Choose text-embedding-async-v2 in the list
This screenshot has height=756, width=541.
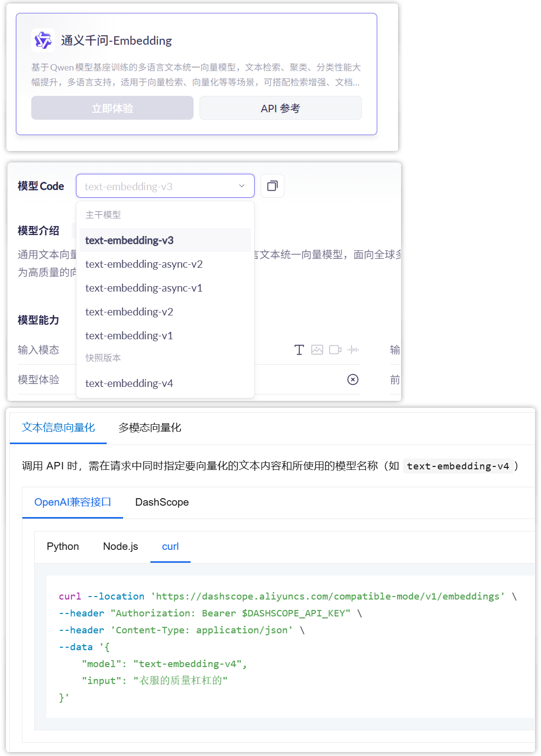click(165, 264)
